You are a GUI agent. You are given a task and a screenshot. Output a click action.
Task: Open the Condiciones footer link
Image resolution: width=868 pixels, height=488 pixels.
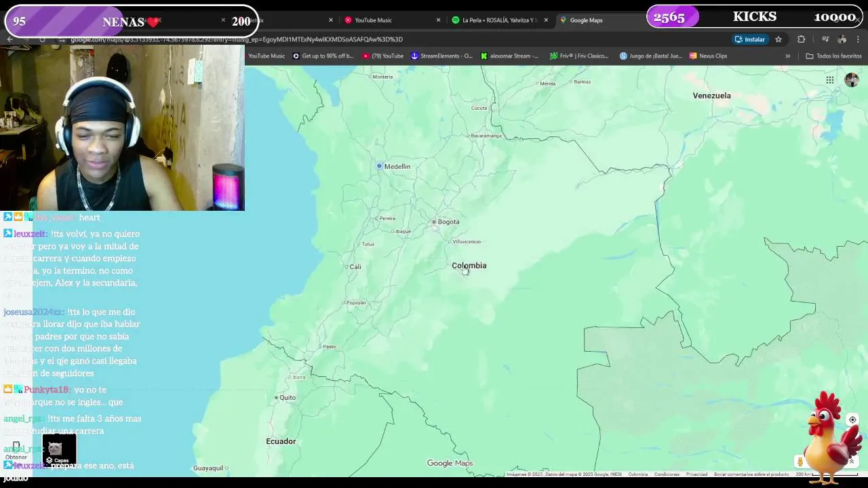pos(667,474)
